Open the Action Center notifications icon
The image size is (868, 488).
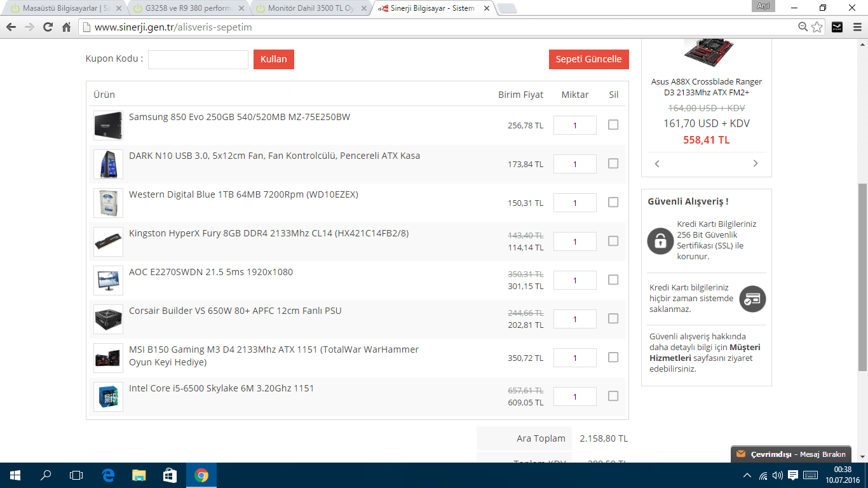pos(793,475)
